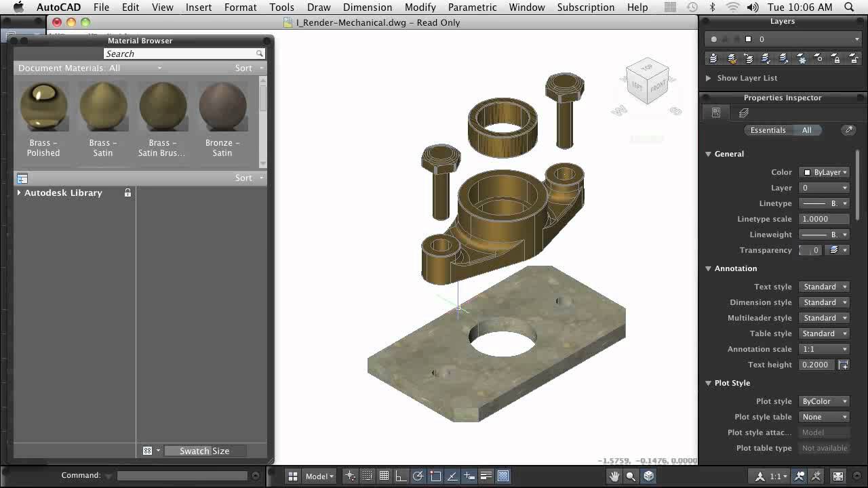
Task: Click the Layer Off icon
Action: pyautogui.click(x=818, y=59)
